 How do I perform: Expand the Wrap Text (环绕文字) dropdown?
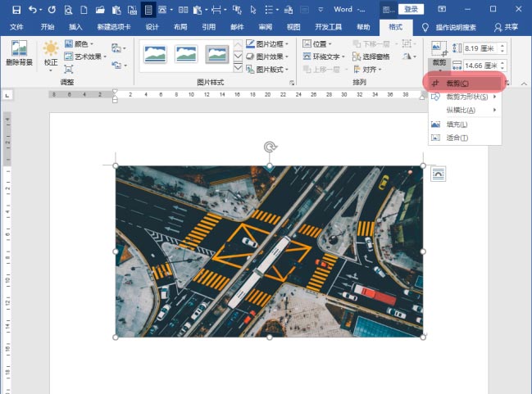[x=325, y=57]
